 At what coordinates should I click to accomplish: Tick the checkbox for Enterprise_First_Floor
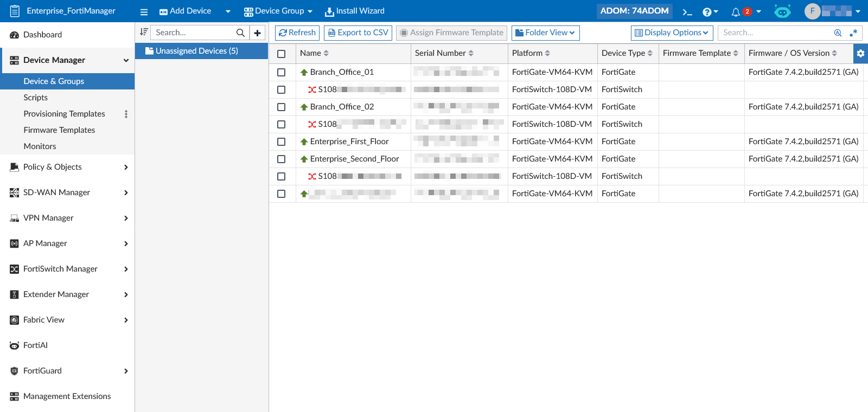click(x=281, y=141)
